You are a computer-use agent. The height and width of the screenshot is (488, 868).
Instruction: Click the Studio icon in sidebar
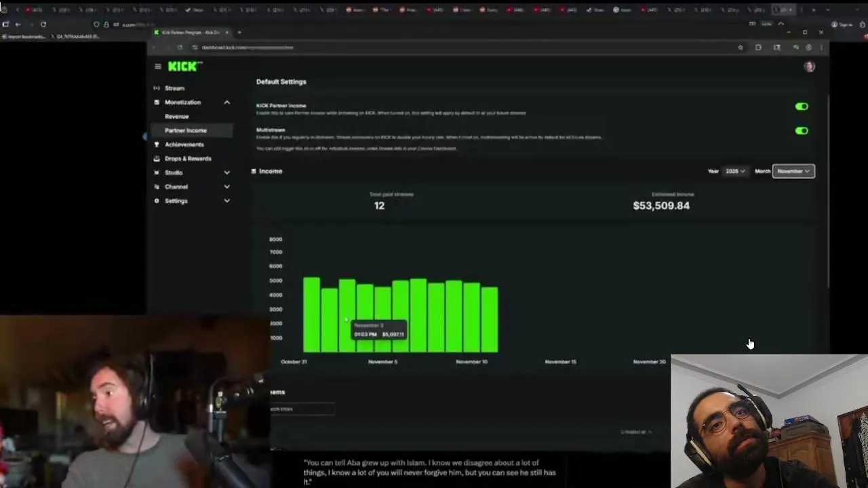(157, 173)
